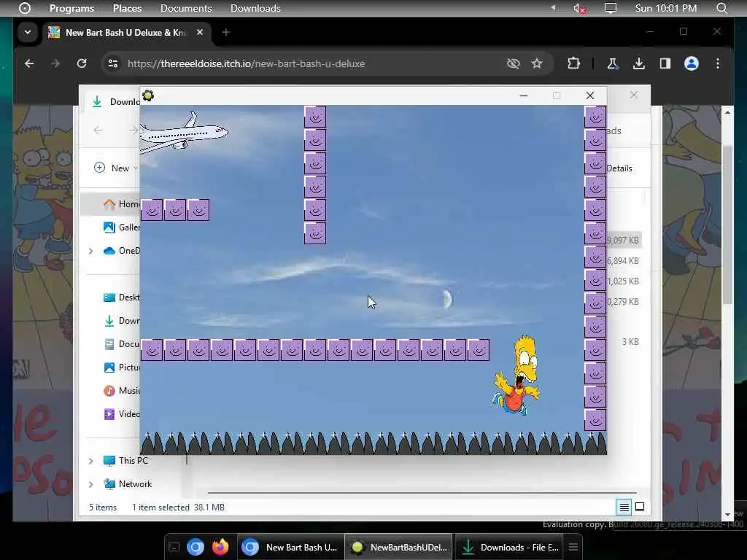This screenshot has height=560, width=747.
Task: Open the browser downloads icon
Action: pyautogui.click(x=639, y=63)
